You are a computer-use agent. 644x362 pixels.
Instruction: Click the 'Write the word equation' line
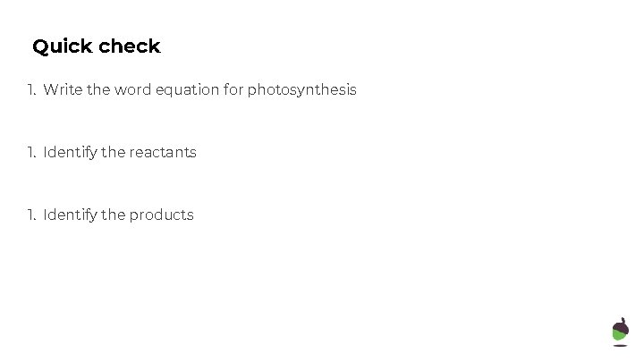199,90
